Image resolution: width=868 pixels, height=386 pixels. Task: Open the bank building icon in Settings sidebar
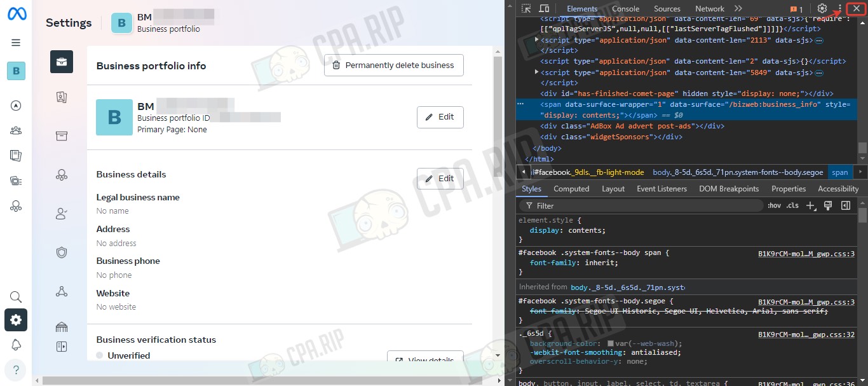(62, 327)
